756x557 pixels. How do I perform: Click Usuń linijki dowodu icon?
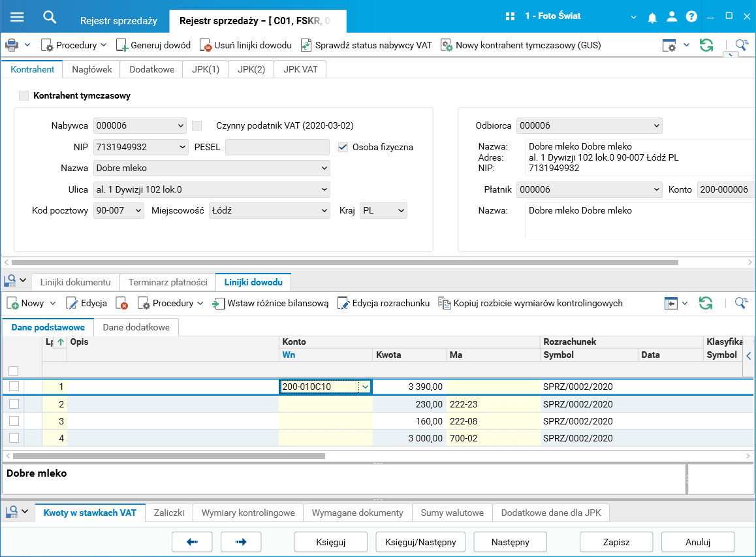coord(206,45)
